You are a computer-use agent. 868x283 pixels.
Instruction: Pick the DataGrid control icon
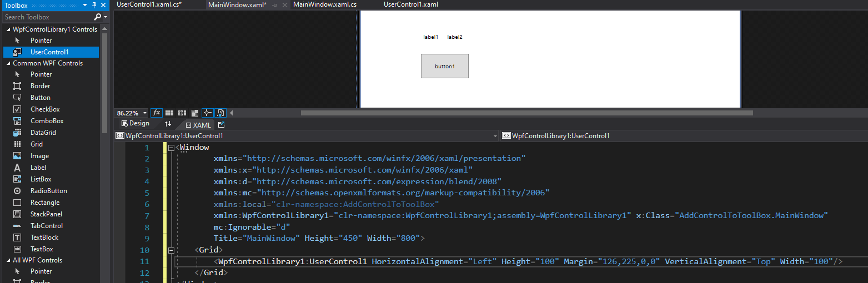(x=17, y=133)
